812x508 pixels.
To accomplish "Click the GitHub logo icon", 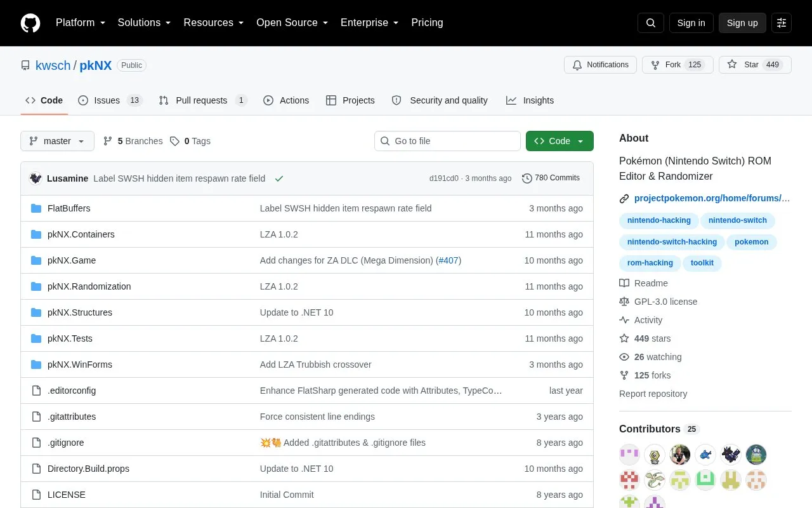I will (x=30, y=23).
